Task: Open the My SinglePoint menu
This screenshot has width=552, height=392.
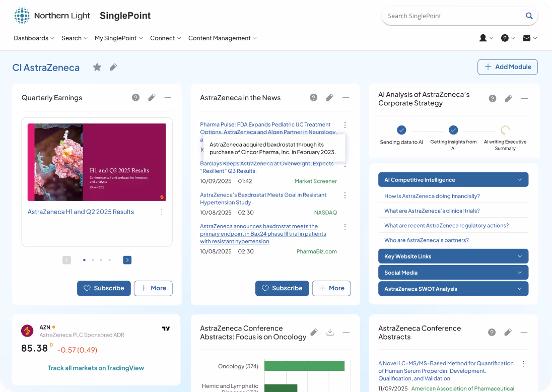Action: pyautogui.click(x=119, y=38)
